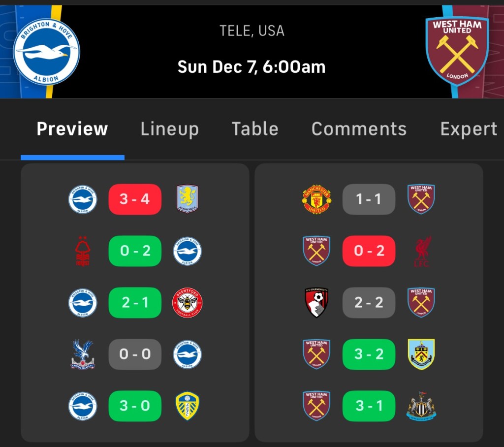
Task: Tap the Nottingham Forest crest
Action: (82, 251)
